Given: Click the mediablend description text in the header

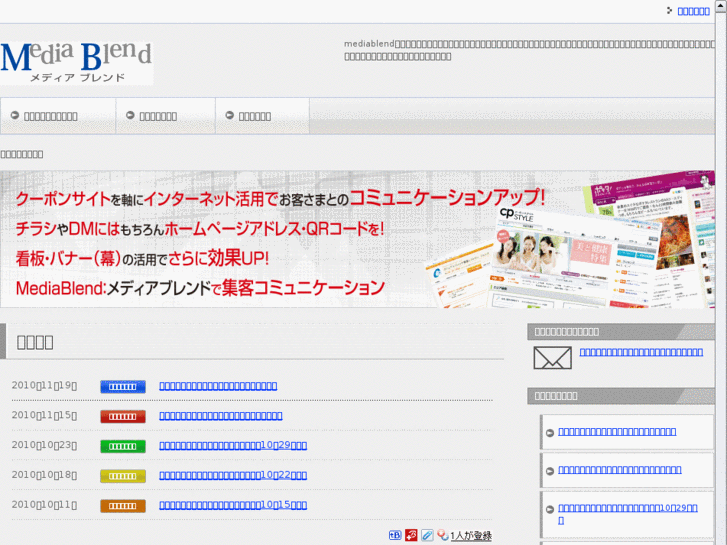Looking at the screenshot, I should pos(529,50).
